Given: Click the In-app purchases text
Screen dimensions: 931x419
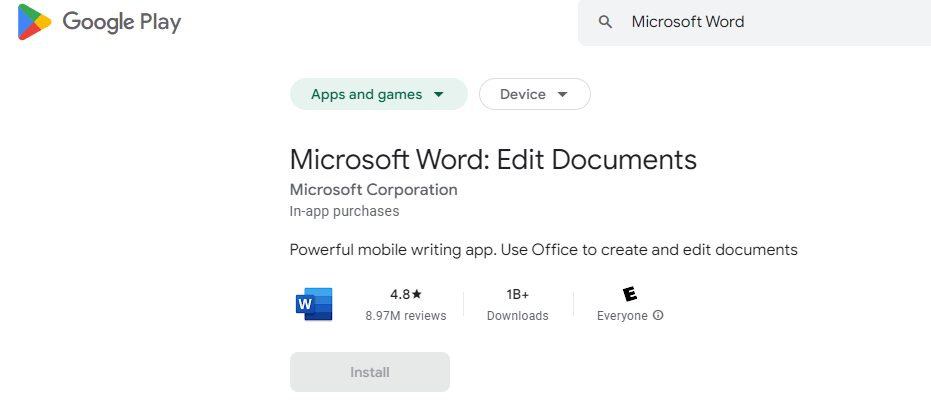Looking at the screenshot, I should tap(344, 211).
